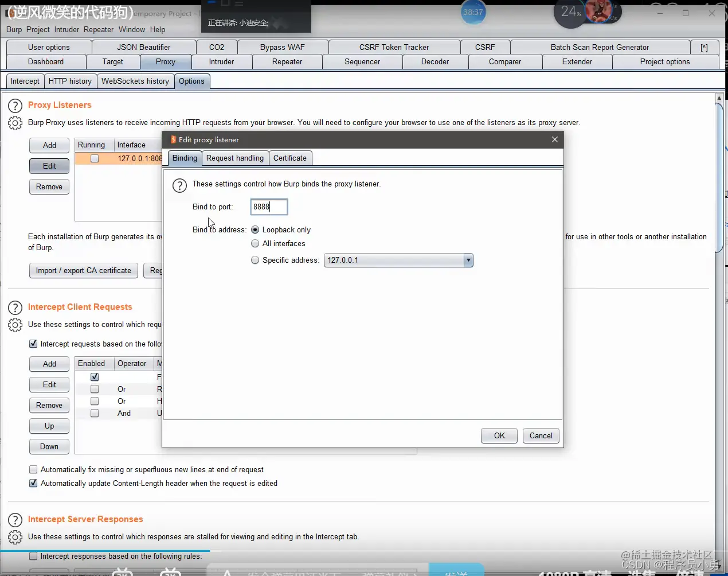Toggle Enabled checkbox on the And rule
Viewport: 728px width, 576px height.
click(x=95, y=413)
